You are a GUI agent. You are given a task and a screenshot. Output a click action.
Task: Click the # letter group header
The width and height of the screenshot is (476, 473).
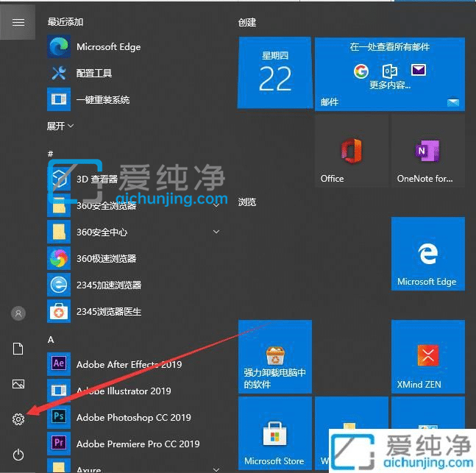click(50, 154)
